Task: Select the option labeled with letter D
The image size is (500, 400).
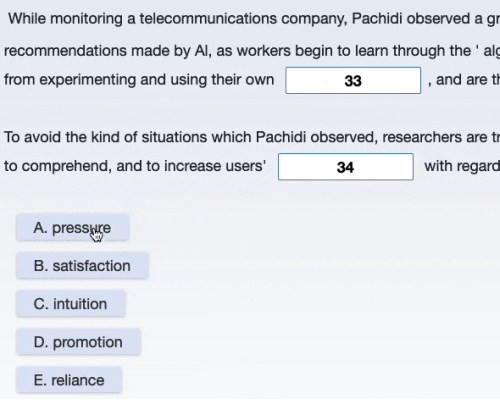Action: click(78, 342)
